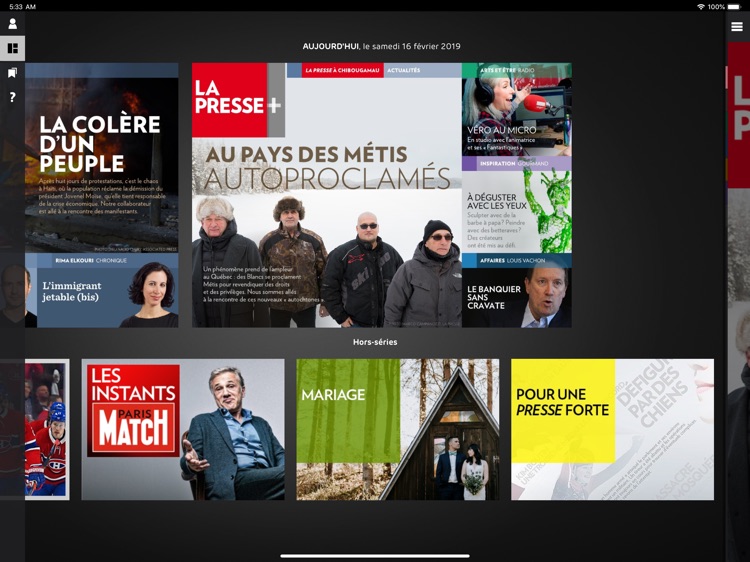Image resolution: width=750 pixels, height=562 pixels.
Task: Tap the next edition preview at right edge
Action: tap(739, 301)
